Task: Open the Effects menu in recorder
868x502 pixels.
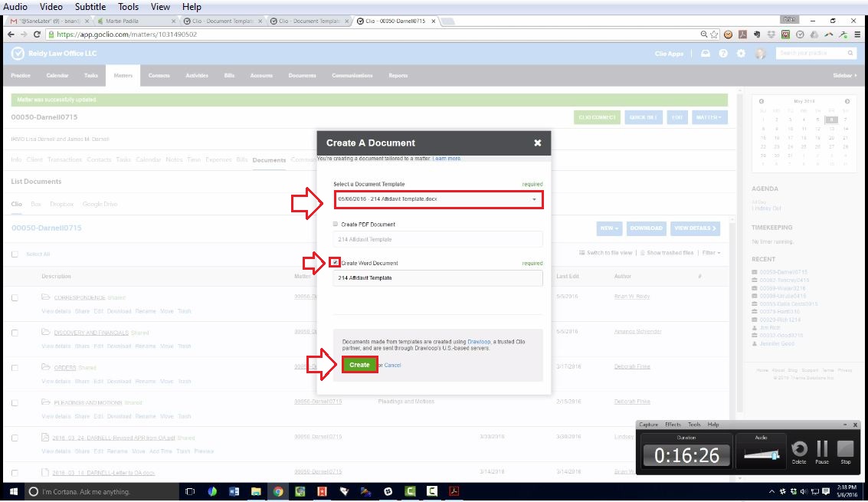Action: (x=673, y=425)
